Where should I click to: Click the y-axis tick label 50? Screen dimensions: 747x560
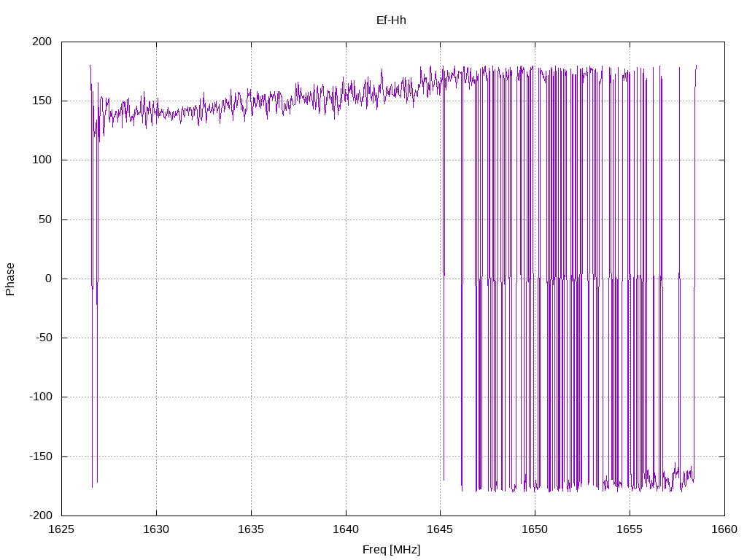tap(45, 219)
